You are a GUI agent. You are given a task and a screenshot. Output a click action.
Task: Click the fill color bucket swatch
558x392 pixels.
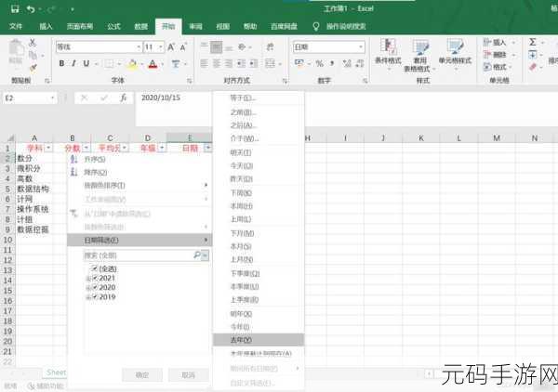click(x=132, y=64)
